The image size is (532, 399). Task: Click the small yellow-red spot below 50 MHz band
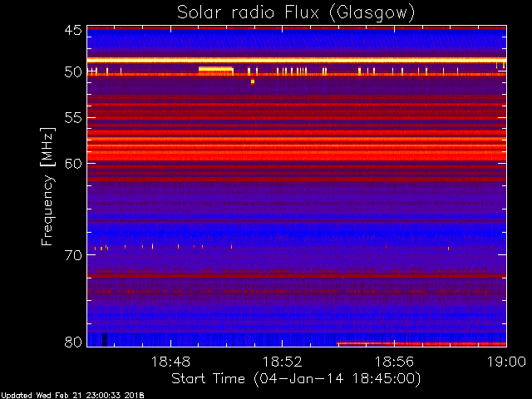point(253,81)
